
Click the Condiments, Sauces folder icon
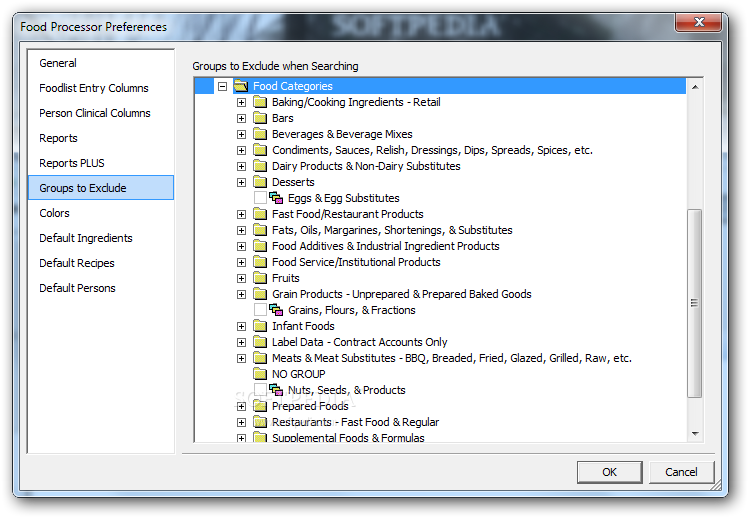tap(260, 150)
